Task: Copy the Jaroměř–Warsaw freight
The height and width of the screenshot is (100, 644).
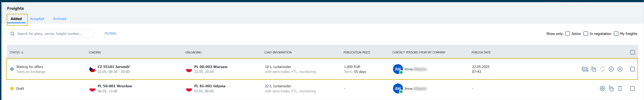Action: coord(594,69)
